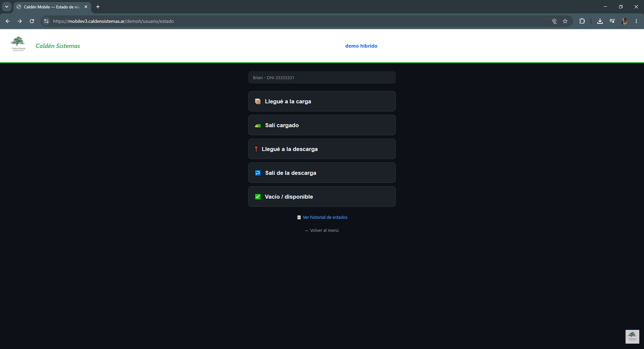Click the demo hibrido header link
This screenshot has height=349, width=644.
click(361, 46)
